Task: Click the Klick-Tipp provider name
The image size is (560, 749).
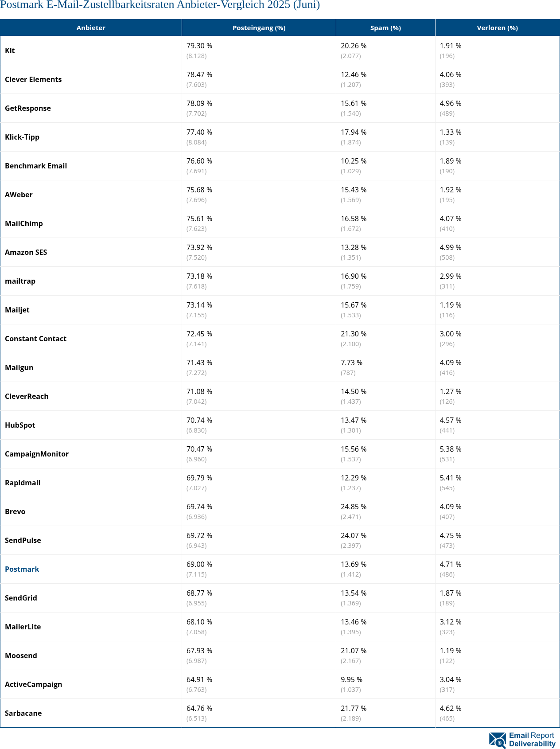Action: point(22,137)
